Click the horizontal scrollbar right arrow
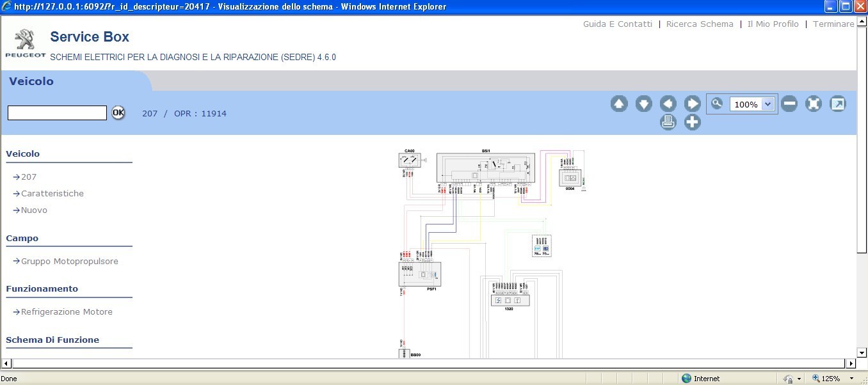 pos(851,364)
